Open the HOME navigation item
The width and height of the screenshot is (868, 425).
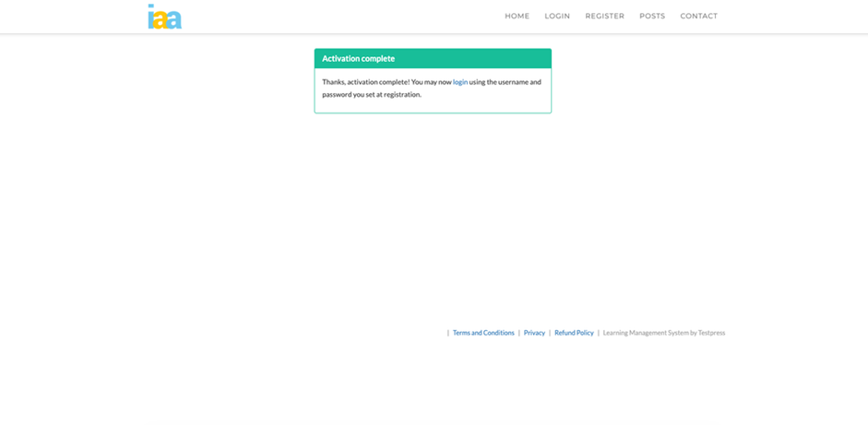coord(517,16)
